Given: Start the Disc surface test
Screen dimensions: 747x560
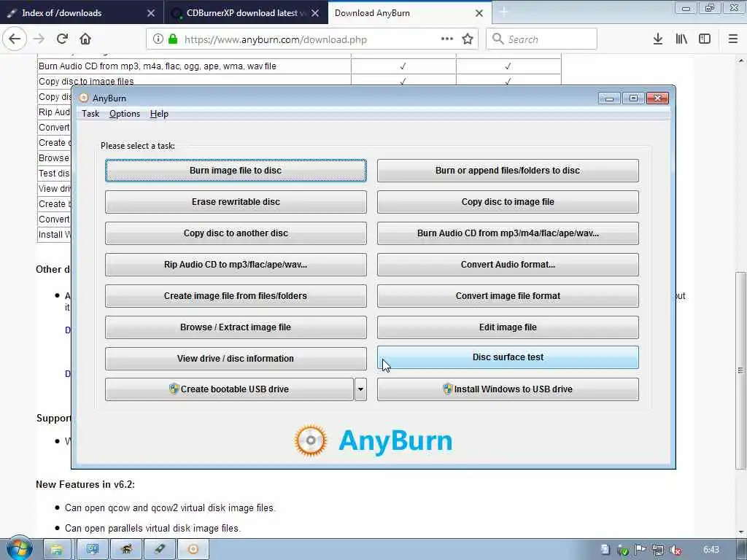Looking at the screenshot, I should 508,357.
